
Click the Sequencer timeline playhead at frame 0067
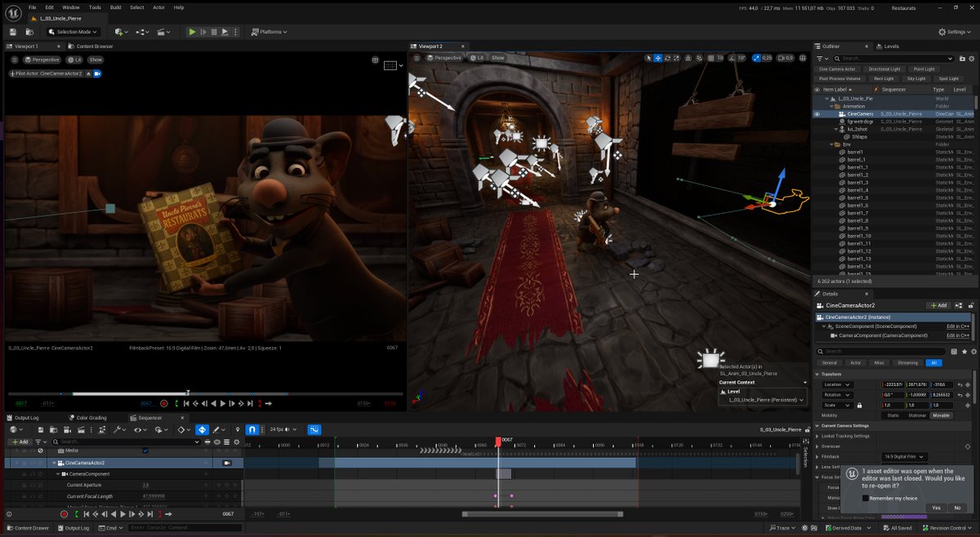coord(498,441)
